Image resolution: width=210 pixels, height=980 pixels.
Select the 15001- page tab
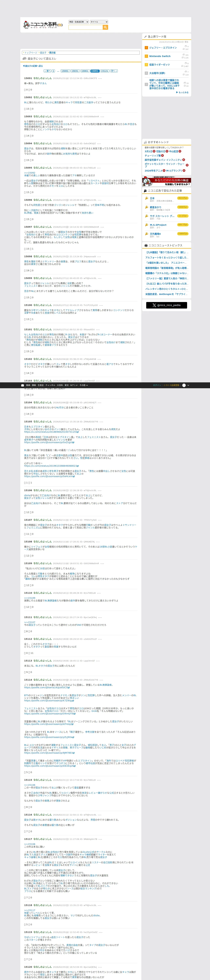[65, 71]
